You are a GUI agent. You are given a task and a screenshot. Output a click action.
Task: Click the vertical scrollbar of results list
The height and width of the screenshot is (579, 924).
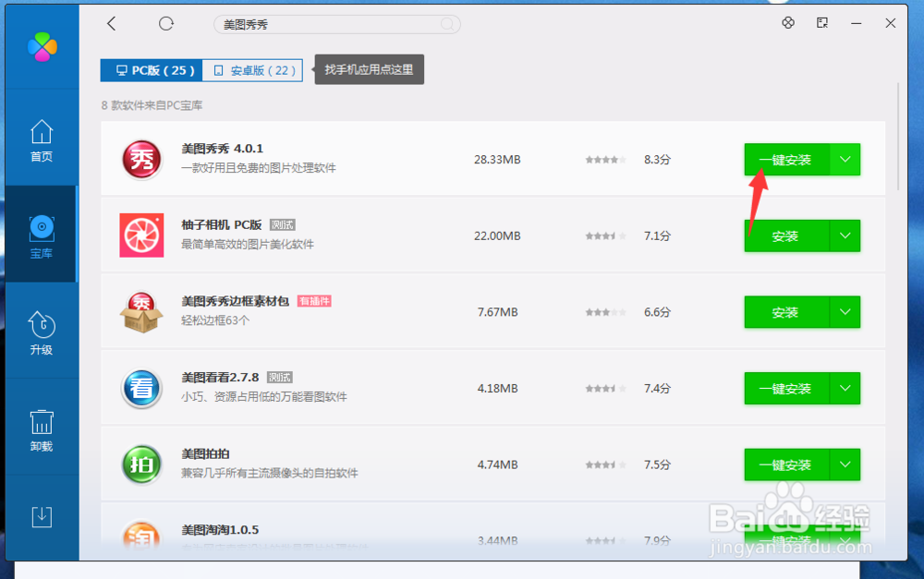point(898,137)
